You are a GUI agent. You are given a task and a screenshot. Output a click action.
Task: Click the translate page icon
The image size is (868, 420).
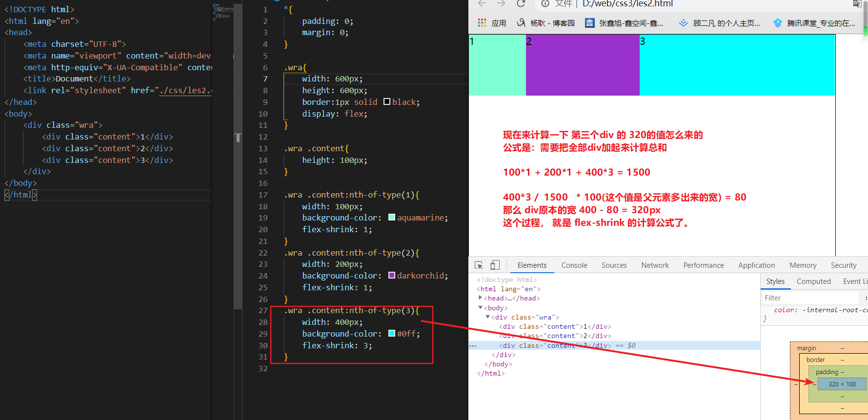(x=857, y=4)
